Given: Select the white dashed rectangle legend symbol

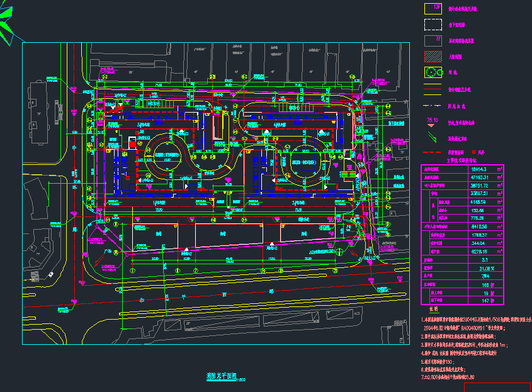Looking at the screenshot, I should click(433, 25).
